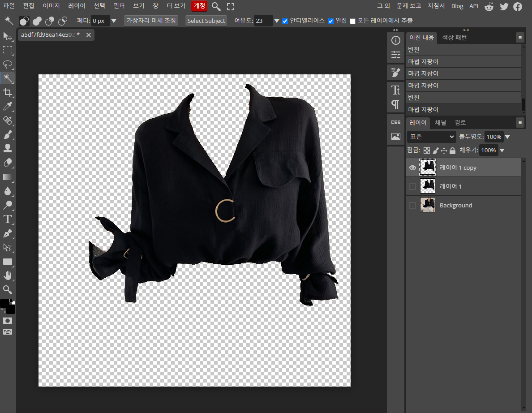Click 가장자리 미세 조정 button
The width and height of the screenshot is (532, 413).
pos(151,21)
